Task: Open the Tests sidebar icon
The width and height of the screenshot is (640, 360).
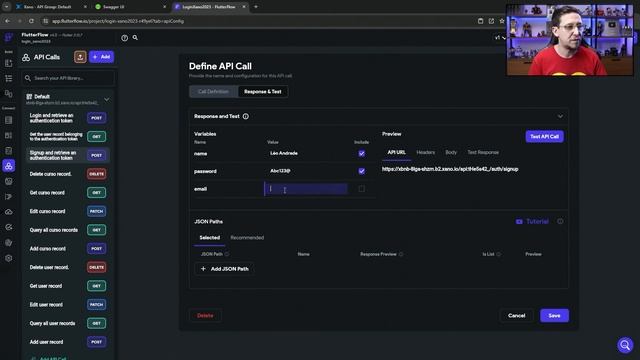Action: (9, 227)
